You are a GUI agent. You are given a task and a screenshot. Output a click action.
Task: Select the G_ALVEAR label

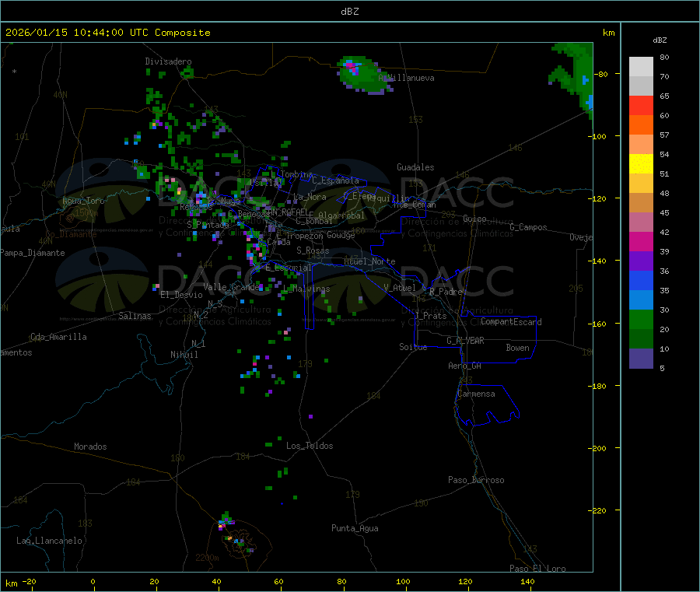pyautogui.click(x=465, y=341)
